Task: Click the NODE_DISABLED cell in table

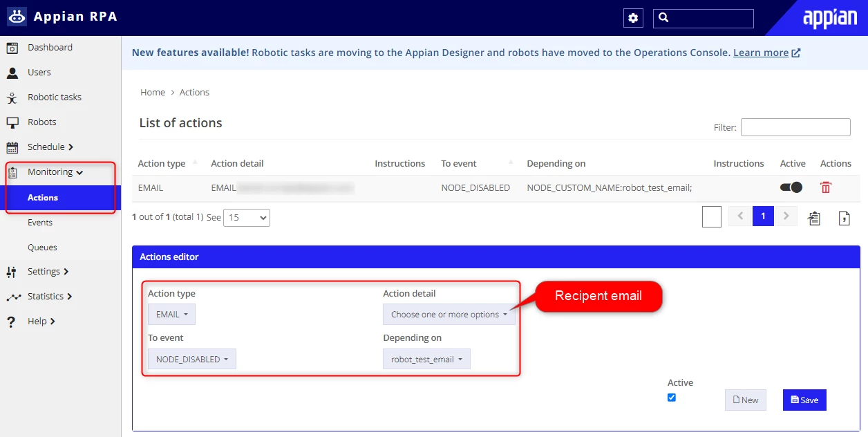Action: pyautogui.click(x=475, y=188)
